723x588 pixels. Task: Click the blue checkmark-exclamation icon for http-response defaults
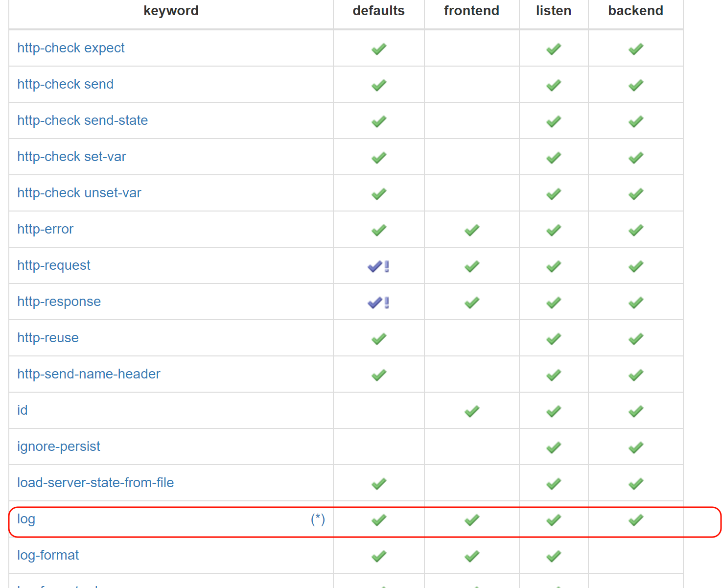pos(378,303)
